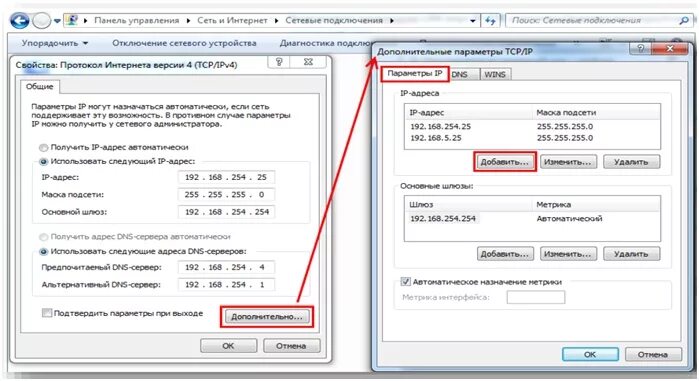This screenshot has width=699, height=381.
Task: Click the 'Маска подсети' field 255.255.255.0
Action: pos(226,195)
